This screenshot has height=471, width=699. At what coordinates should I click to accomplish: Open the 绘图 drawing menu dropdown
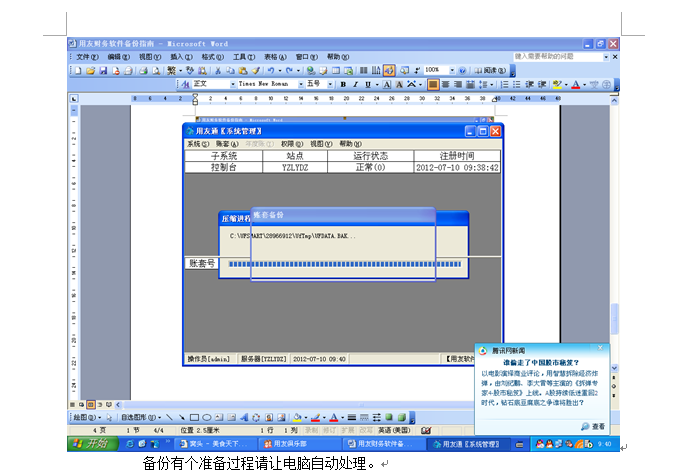click(86, 418)
